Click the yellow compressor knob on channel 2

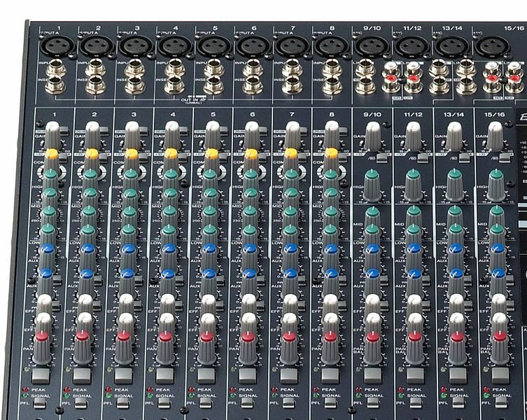pyautogui.click(x=92, y=153)
